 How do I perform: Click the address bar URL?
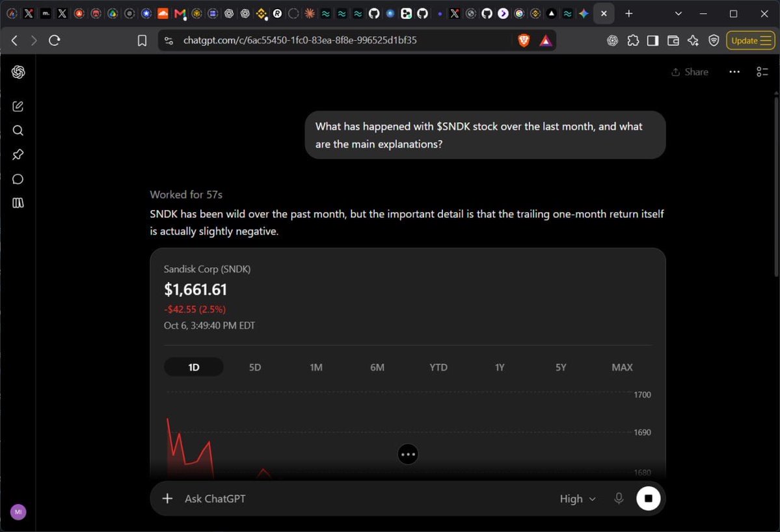299,40
